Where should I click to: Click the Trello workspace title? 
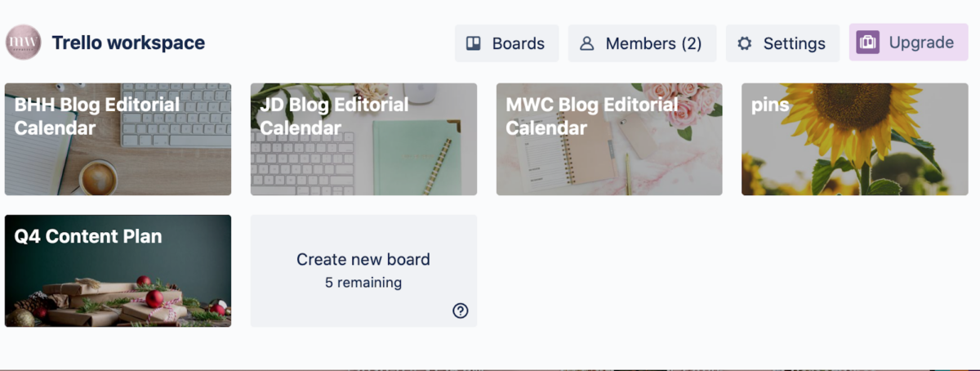[x=128, y=42]
